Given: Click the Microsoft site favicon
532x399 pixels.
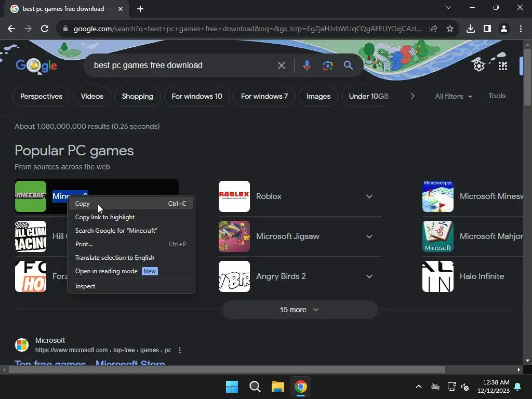Looking at the screenshot, I should click(22, 345).
